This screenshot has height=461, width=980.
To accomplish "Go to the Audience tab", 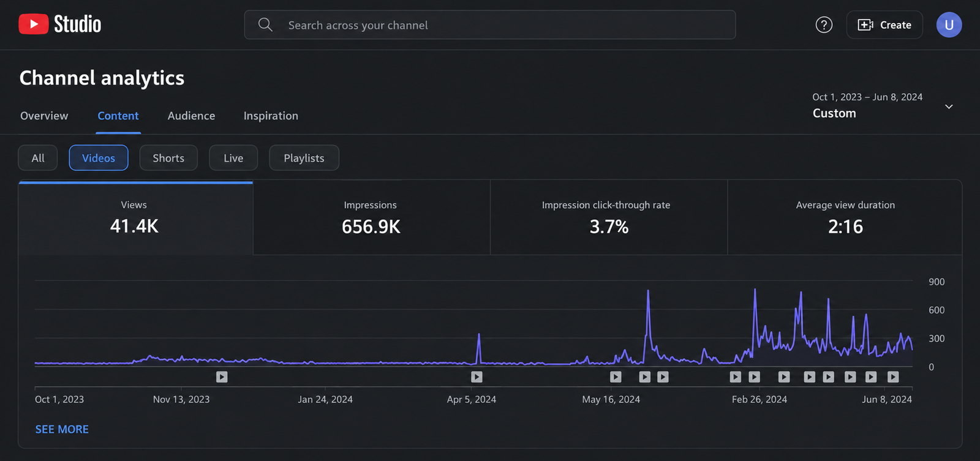I will pyautogui.click(x=191, y=116).
